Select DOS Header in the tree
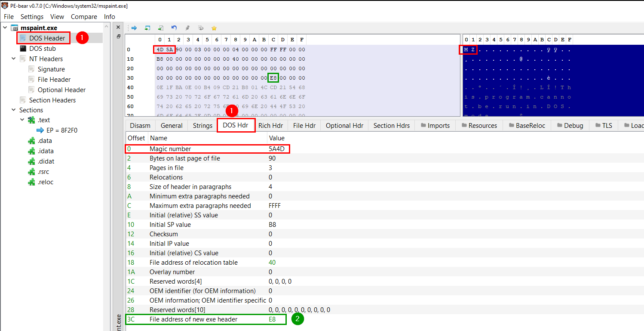The height and width of the screenshot is (331, 644). click(47, 38)
